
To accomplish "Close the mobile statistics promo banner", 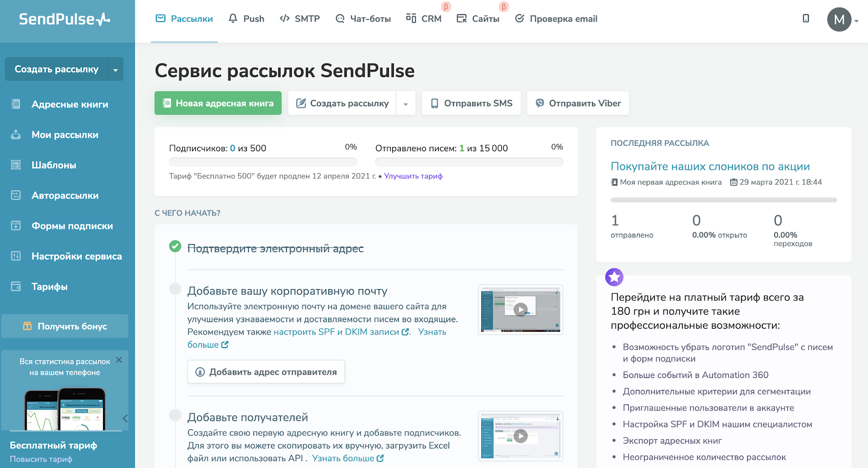I will pos(119,360).
